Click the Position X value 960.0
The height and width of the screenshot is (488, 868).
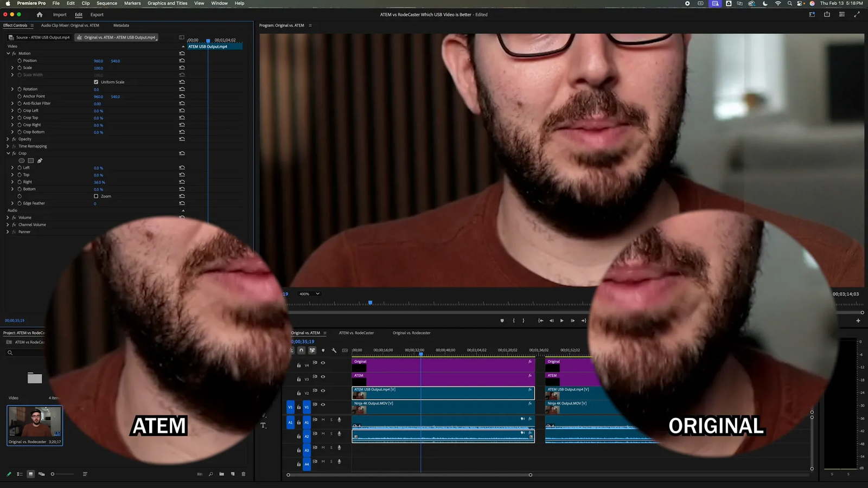98,61
